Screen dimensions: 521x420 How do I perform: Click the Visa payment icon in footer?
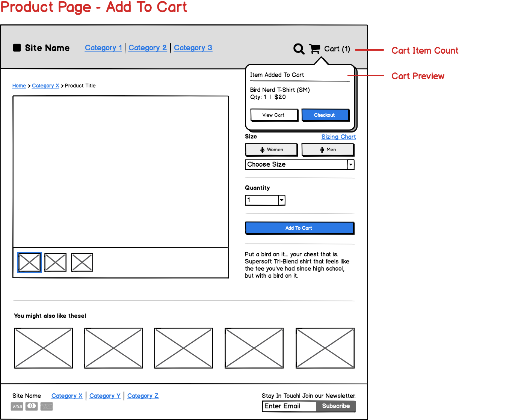click(17, 406)
